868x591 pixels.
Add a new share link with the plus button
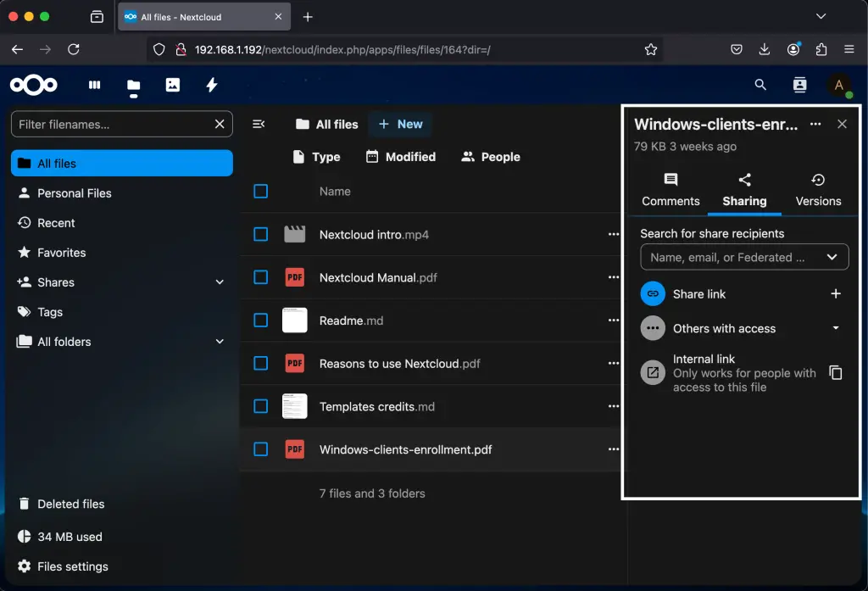(x=836, y=293)
